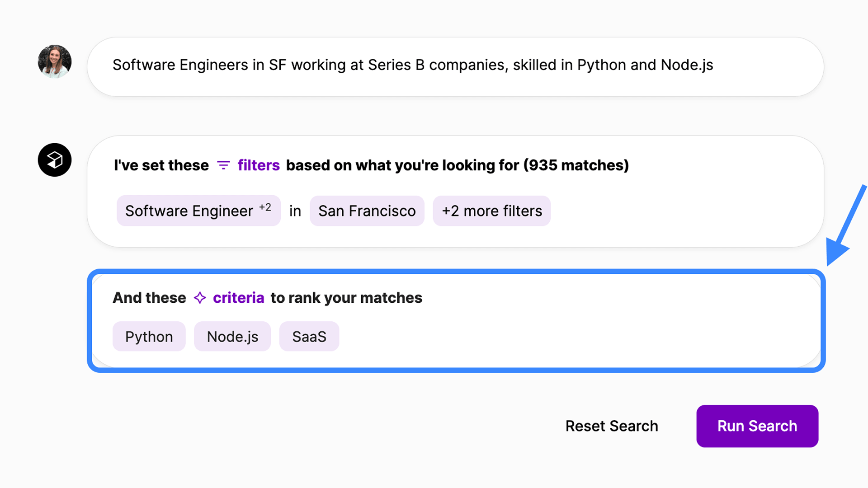This screenshot has height=488, width=868.
Task: Open the purple filters link
Action: click(259, 165)
